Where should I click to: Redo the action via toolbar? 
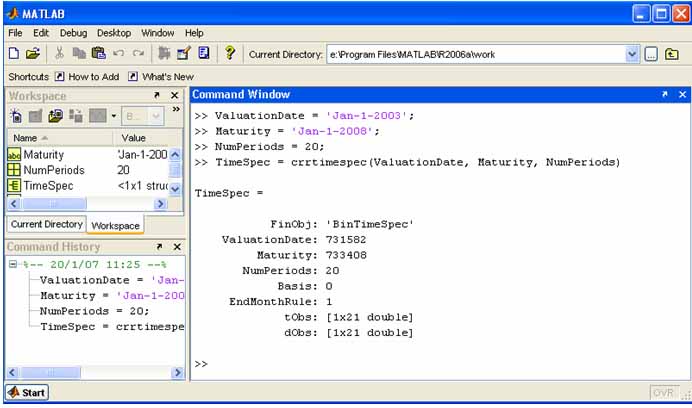[139, 54]
